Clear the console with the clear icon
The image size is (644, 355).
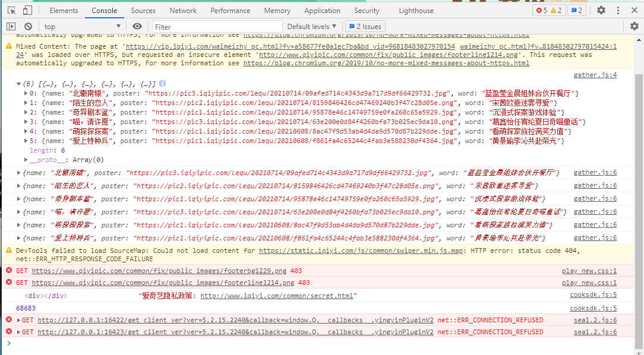pyautogui.click(x=28, y=26)
